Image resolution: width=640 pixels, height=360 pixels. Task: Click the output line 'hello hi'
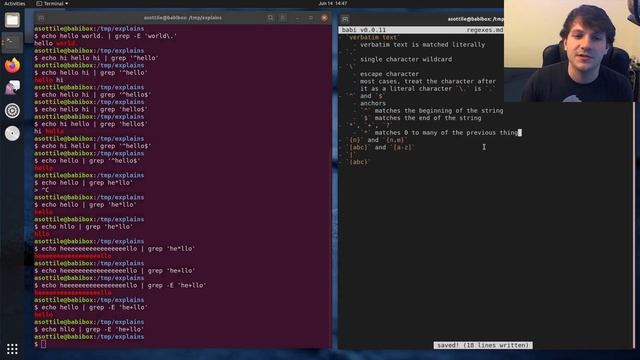49,80
